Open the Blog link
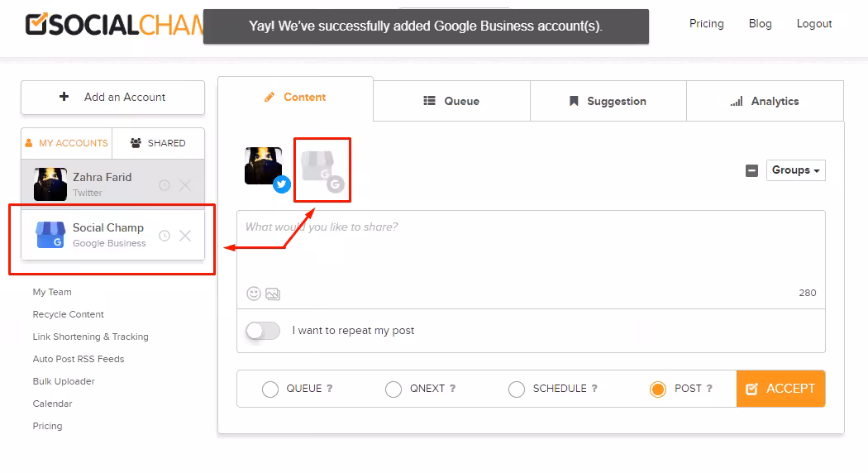868x473 pixels. tap(760, 23)
